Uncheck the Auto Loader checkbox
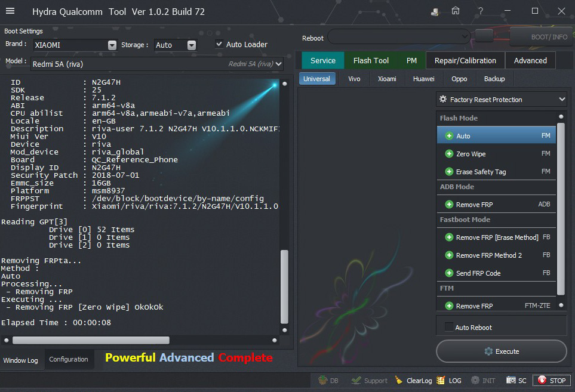575x392 pixels. [x=219, y=44]
